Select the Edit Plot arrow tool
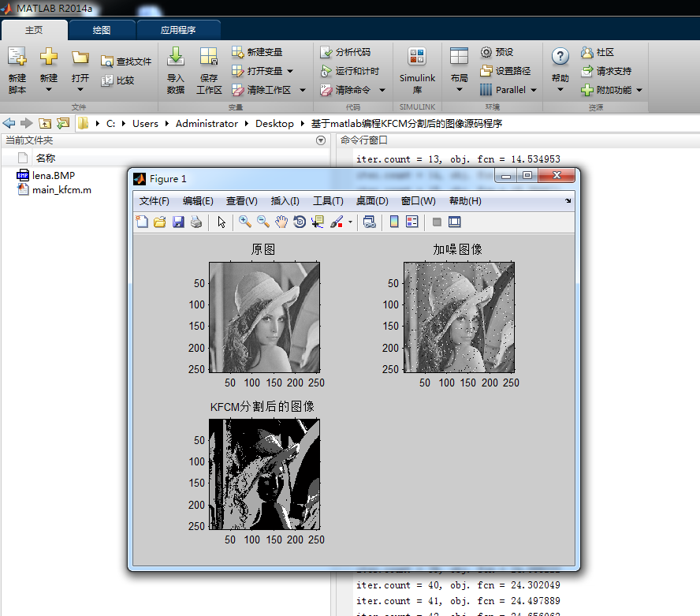700x616 pixels. click(222, 222)
